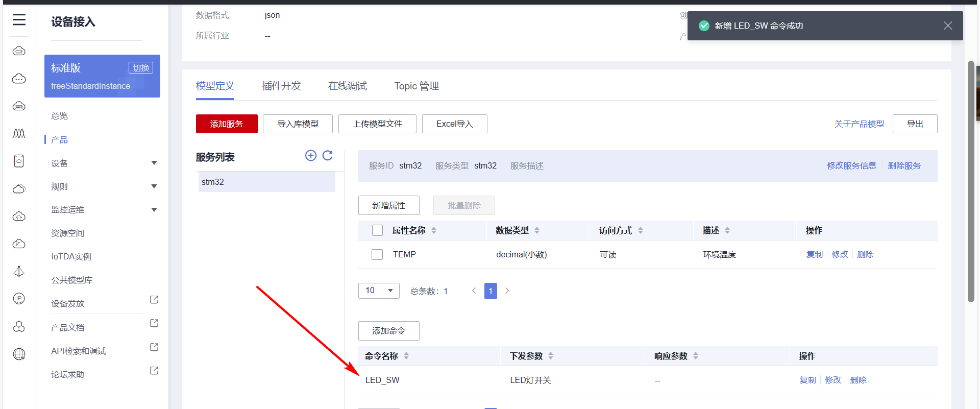
Task: Click the IP circle sidebar icon
Action: tap(19, 299)
